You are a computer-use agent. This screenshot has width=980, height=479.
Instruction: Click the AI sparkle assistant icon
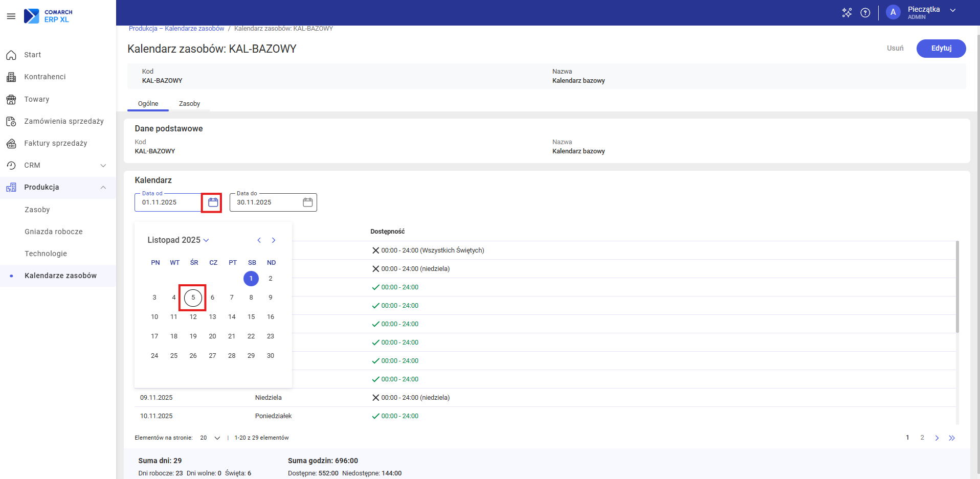point(847,13)
